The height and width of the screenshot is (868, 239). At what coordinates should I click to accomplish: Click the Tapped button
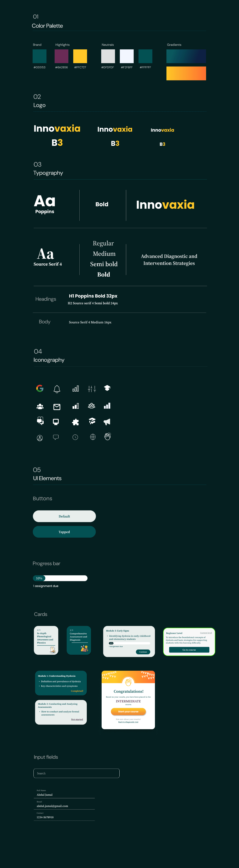[x=64, y=532]
